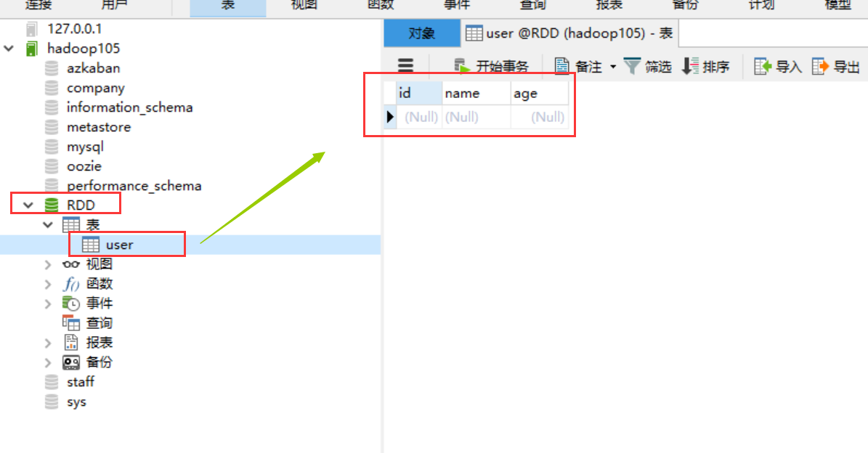Collapse the 表 tables node

48,225
